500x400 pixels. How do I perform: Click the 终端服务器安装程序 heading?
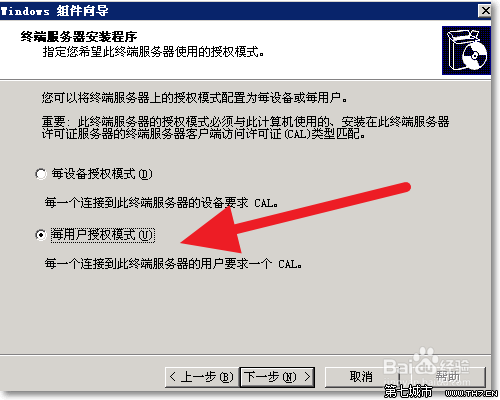click(79, 36)
